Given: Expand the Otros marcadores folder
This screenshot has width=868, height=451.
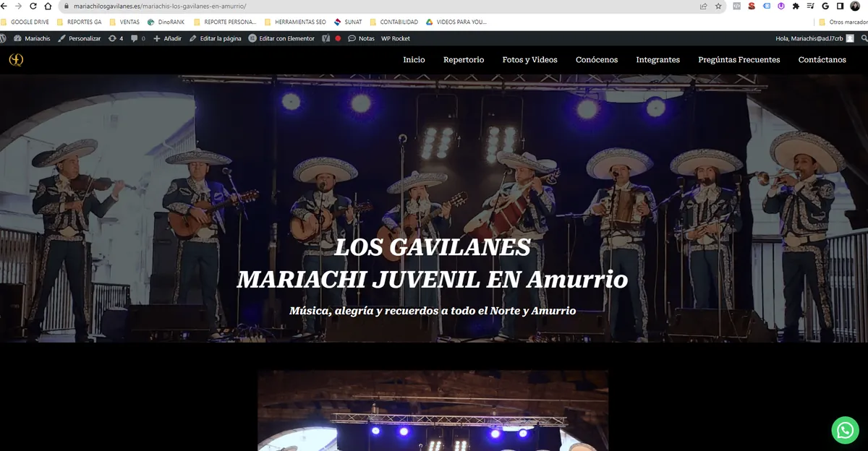Looking at the screenshot, I should point(843,22).
